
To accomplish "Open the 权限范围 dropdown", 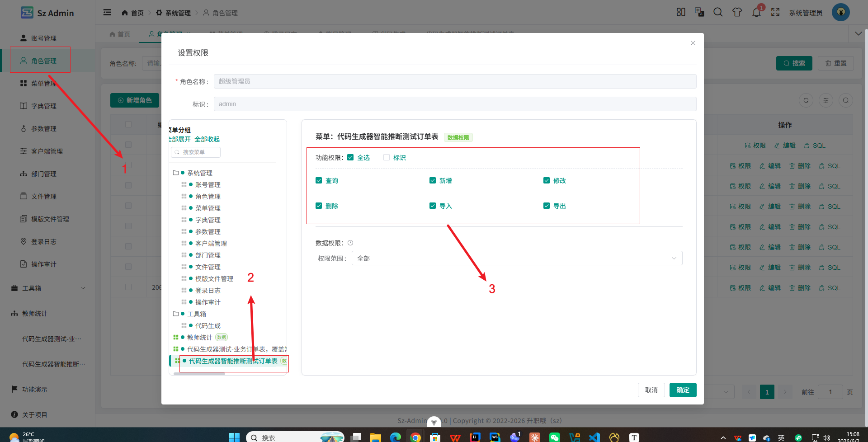I will (x=517, y=258).
